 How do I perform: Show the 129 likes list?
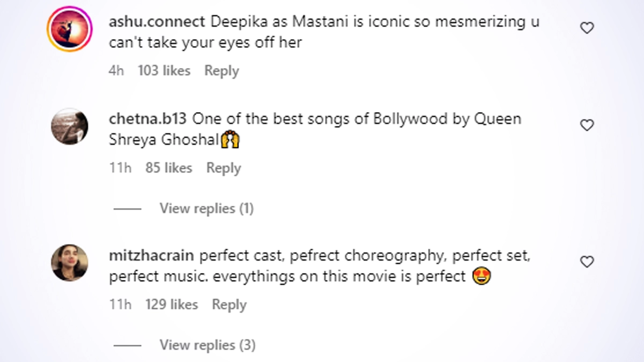[x=171, y=305]
